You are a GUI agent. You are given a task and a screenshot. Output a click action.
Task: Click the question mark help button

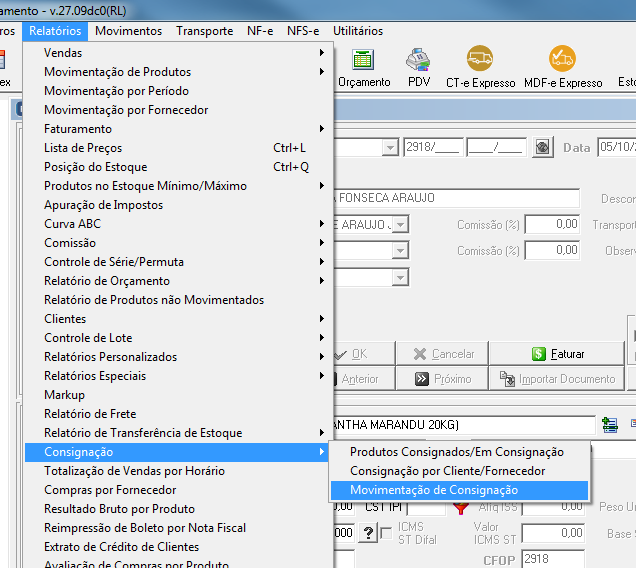[368, 532]
